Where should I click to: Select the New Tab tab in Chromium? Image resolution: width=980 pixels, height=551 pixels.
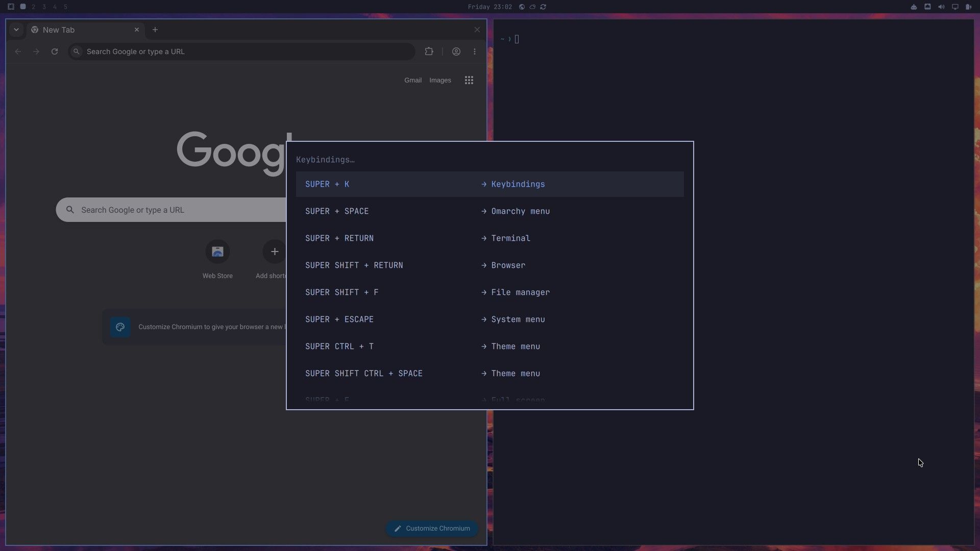[x=85, y=30]
